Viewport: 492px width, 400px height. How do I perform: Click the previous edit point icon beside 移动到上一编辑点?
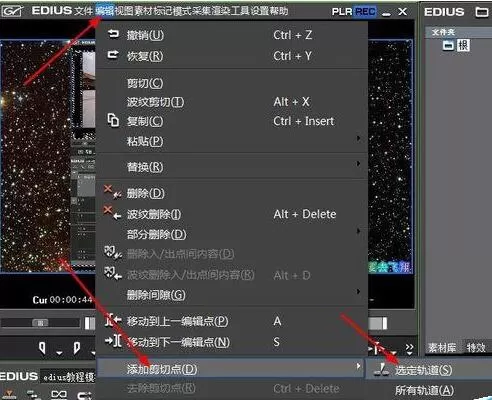113,321
